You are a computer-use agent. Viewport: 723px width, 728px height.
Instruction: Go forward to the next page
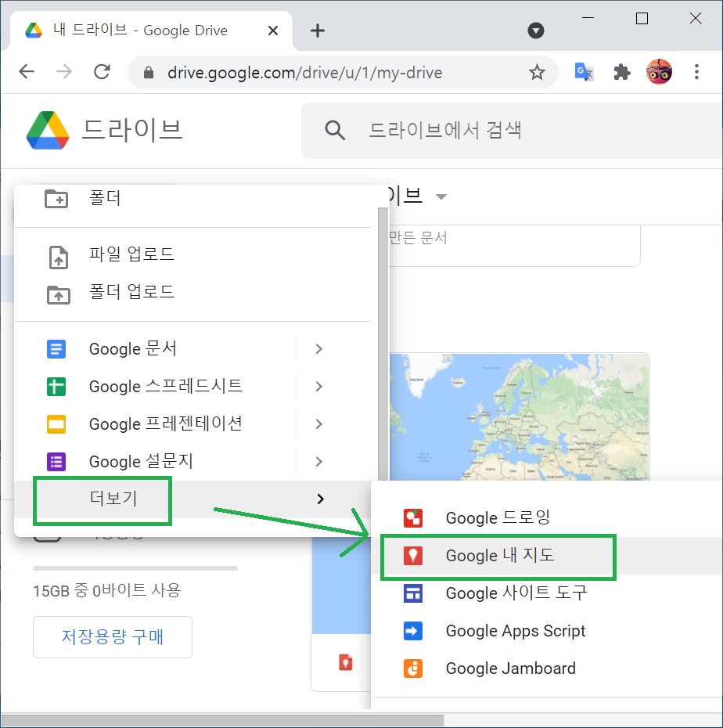tap(64, 72)
